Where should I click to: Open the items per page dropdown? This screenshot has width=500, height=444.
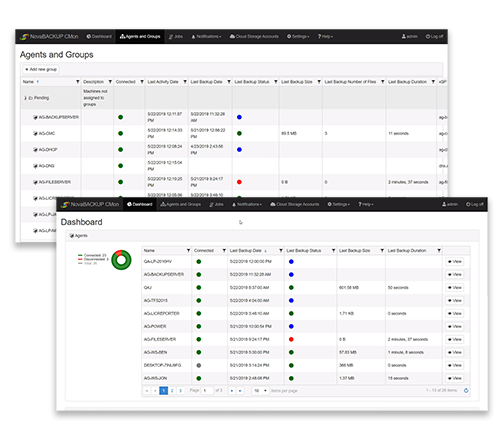click(260, 390)
